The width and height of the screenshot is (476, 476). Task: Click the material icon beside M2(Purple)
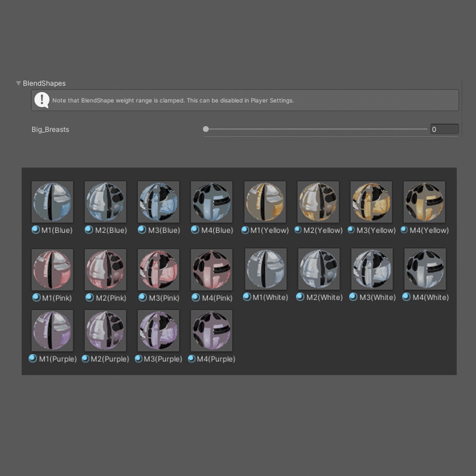pyautogui.click(x=86, y=359)
